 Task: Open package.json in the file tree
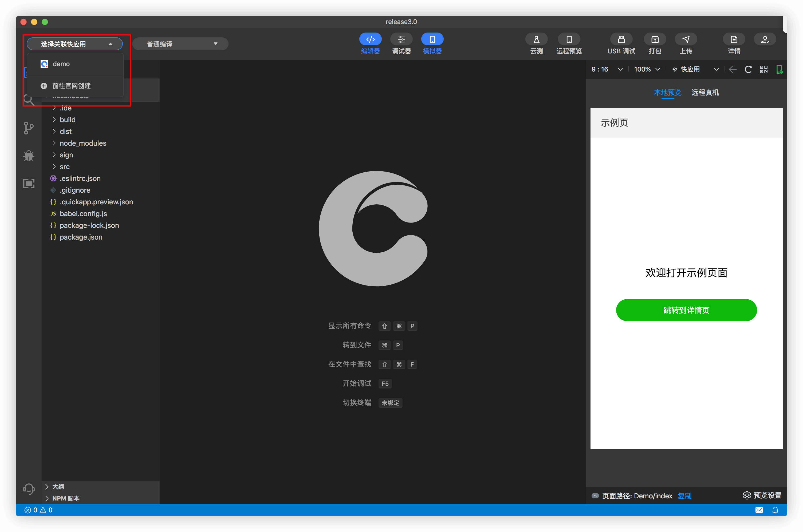click(x=81, y=237)
